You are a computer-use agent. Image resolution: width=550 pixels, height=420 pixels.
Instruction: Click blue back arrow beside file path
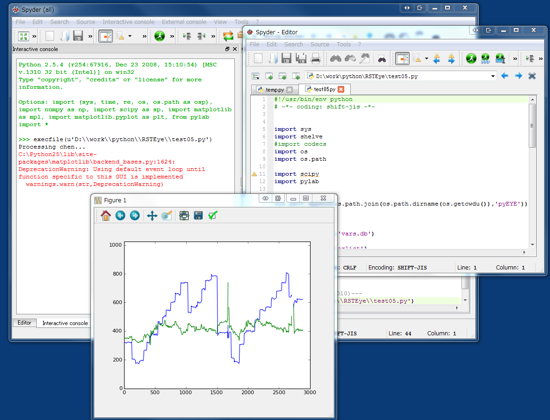[504, 76]
